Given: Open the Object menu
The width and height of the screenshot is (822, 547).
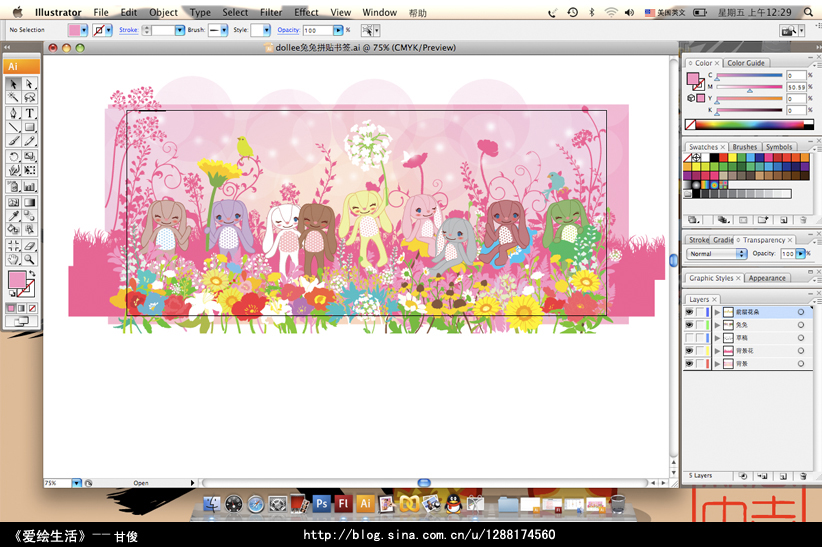Looking at the screenshot, I should (x=163, y=12).
